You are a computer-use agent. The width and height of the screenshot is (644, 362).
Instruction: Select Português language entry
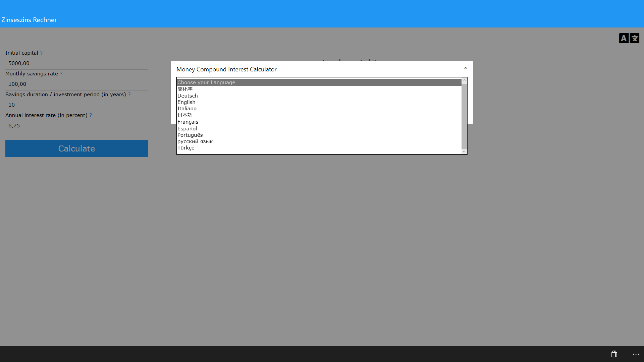pyautogui.click(x=190, y=135)
